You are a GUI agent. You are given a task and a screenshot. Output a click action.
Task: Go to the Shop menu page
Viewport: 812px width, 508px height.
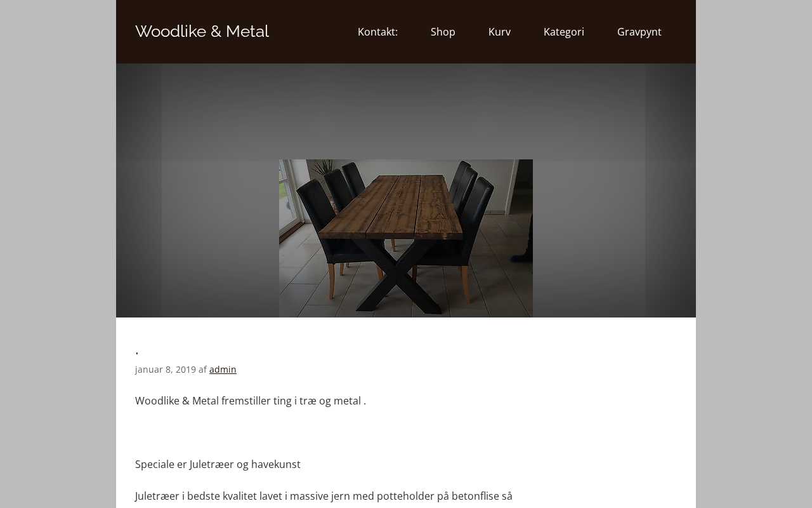click(443, 32)
